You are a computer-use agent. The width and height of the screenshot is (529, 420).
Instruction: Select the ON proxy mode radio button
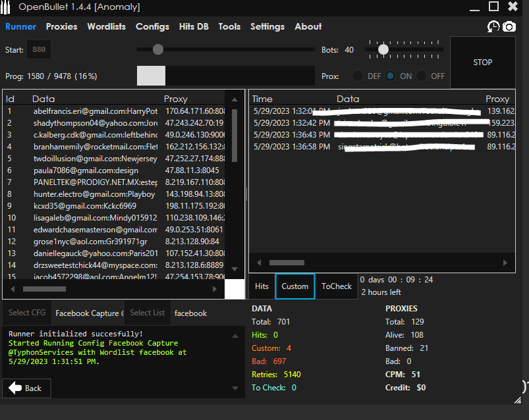[x=391, y=76]
